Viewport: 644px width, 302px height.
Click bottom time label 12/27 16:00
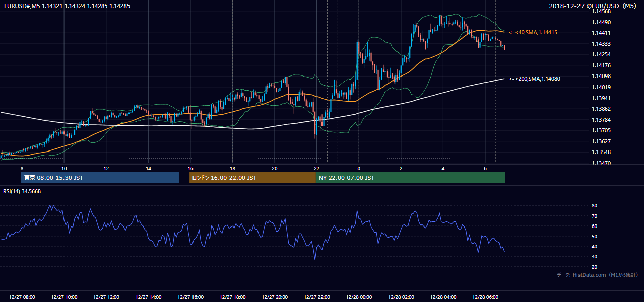click(x=190, y=297)
